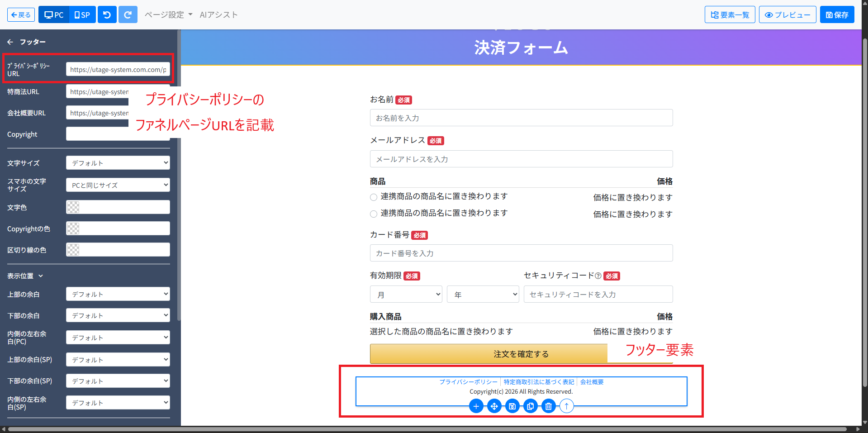The height and width of the screenshot is (433, 868).
Task: Click the add element plus icon below footer
Action: click(x=476, y=406)
